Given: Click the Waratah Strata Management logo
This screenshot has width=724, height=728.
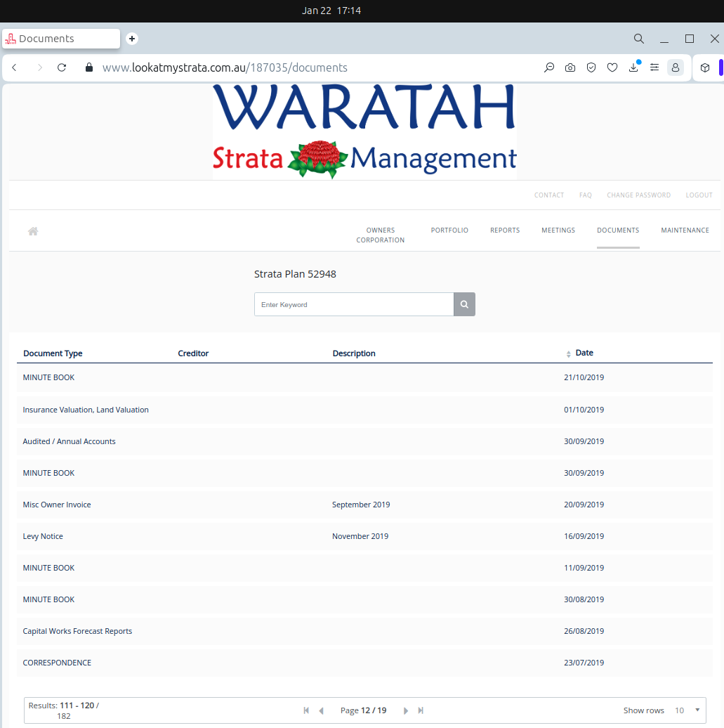Looking at the screenshot, I should tap(364, 131).
